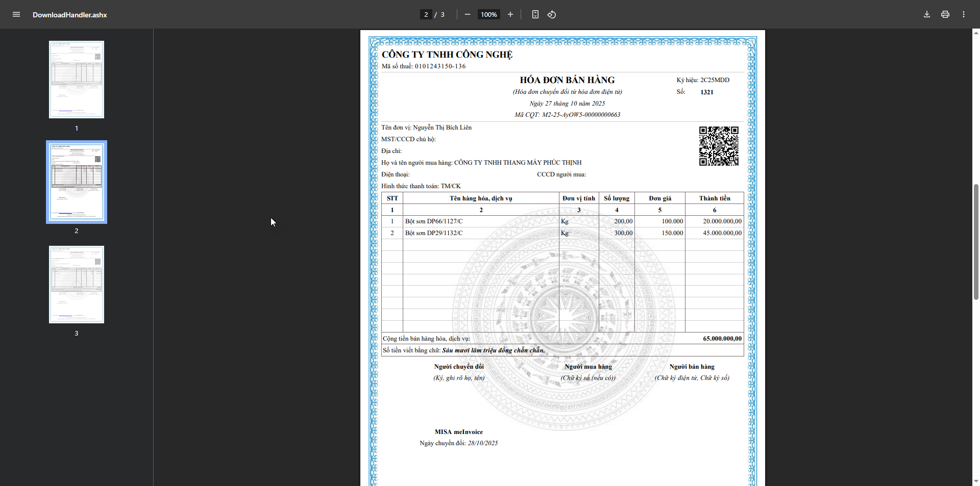Screen dimensions: 980x486
Task: Select the page 2 thumbnail
Action: (77, 182)
